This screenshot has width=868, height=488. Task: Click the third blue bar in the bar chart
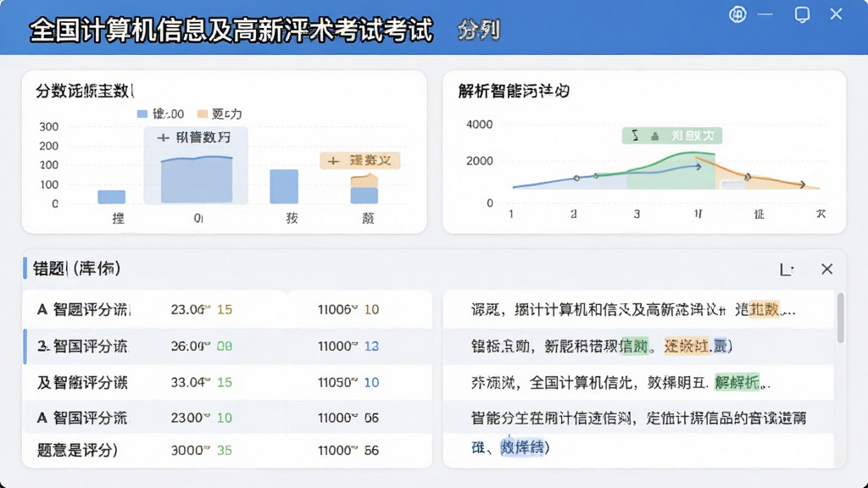[284, 186]
